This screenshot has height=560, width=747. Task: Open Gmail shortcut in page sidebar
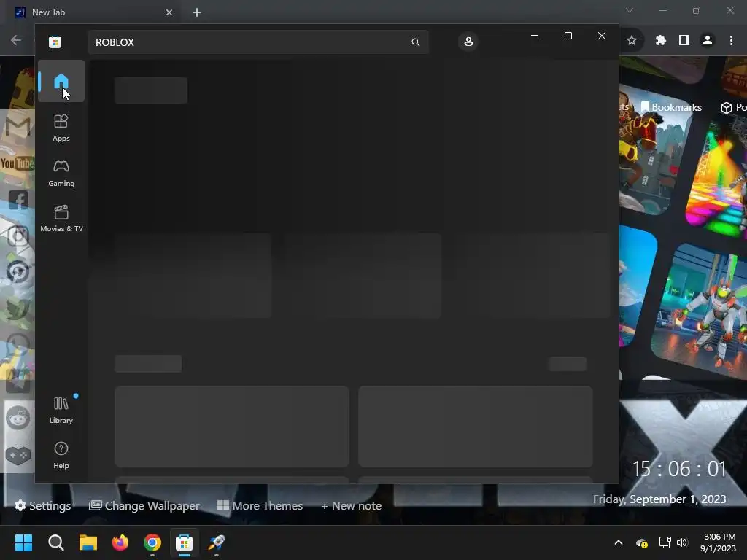18,127
